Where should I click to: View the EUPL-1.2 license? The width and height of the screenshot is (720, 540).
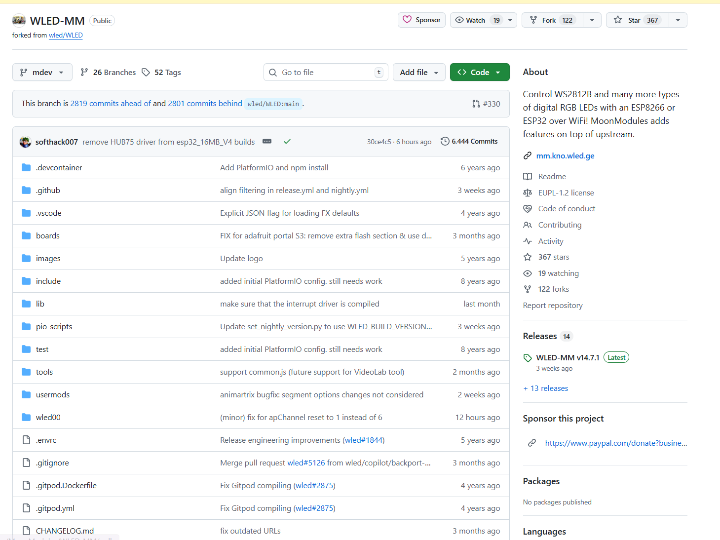point(565,192)
